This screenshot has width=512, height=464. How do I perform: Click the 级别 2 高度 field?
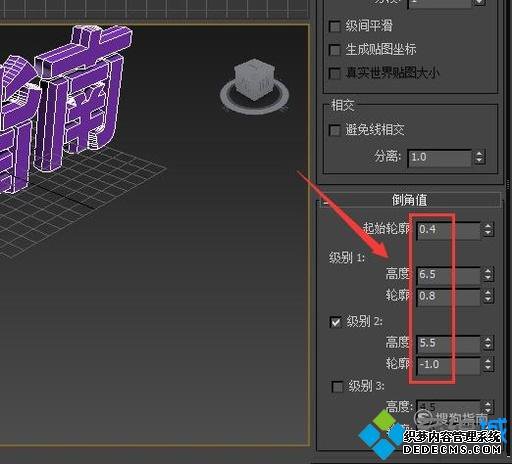tap(449, 343)
